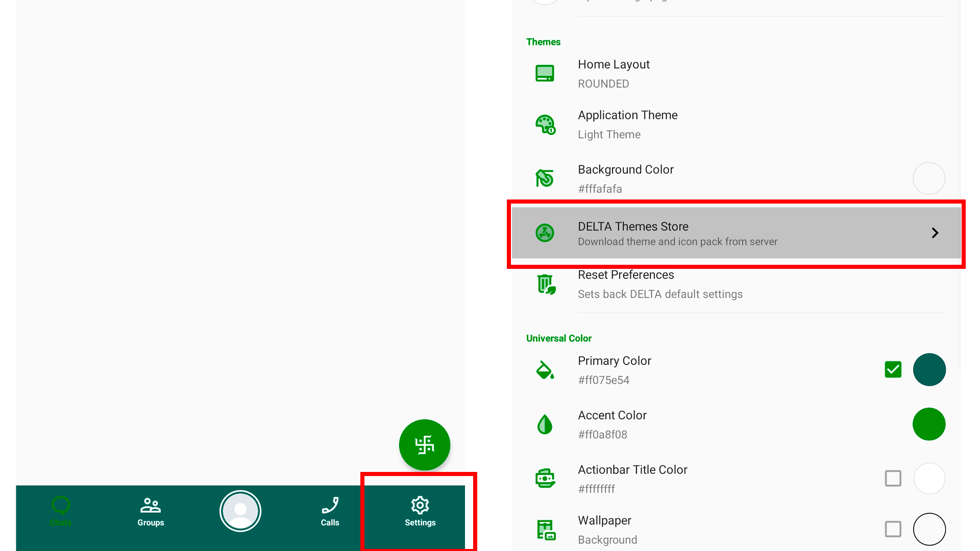Click the Application Theme palette icon
Viewport: 980px width, 551px height.
tap(545, 124)
